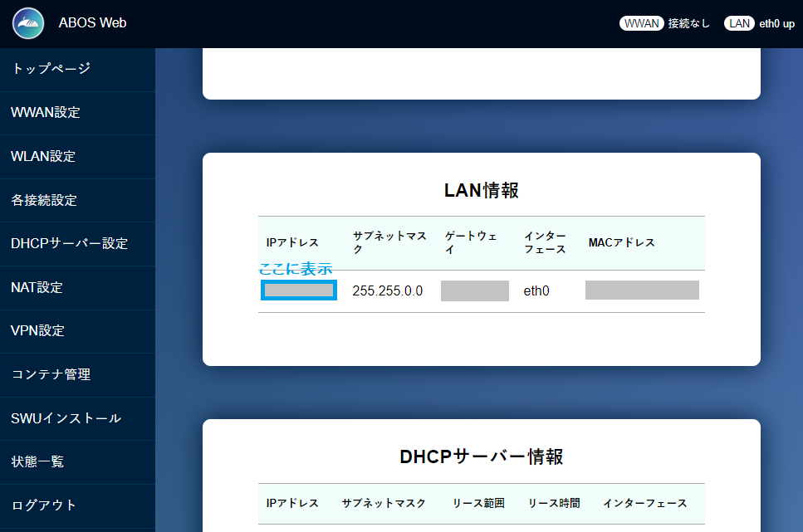
Task: Click the LAN status badge
Action: tap(739, 23)
